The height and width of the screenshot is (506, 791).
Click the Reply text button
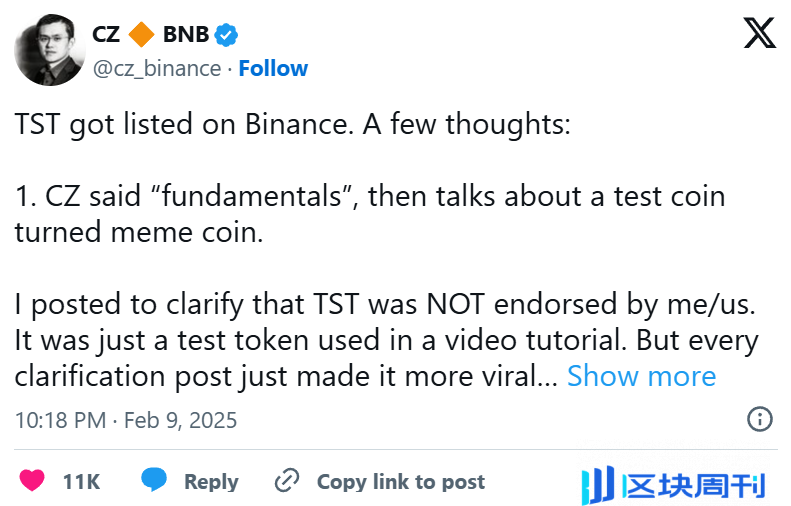211,481
